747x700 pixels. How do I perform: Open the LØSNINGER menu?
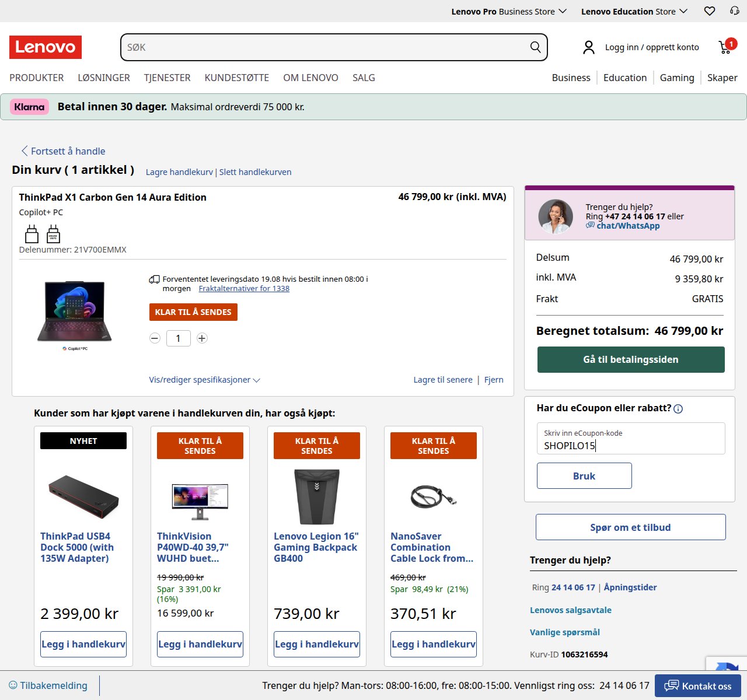104,78
